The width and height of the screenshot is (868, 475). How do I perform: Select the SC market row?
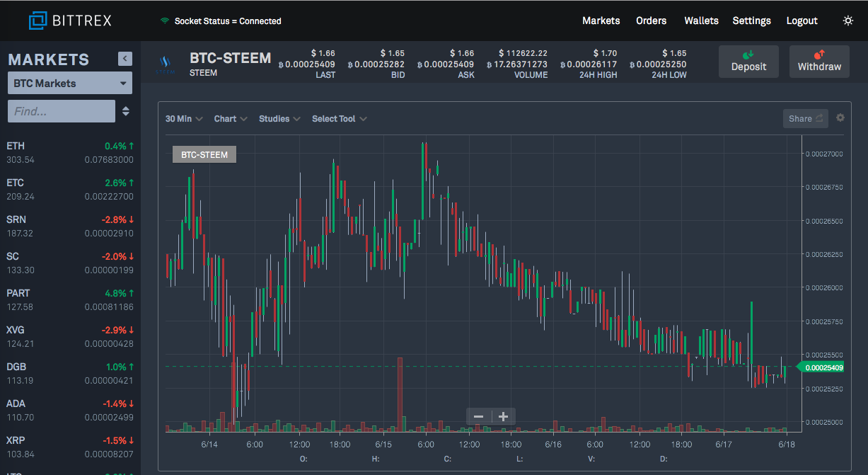point(70,263)
